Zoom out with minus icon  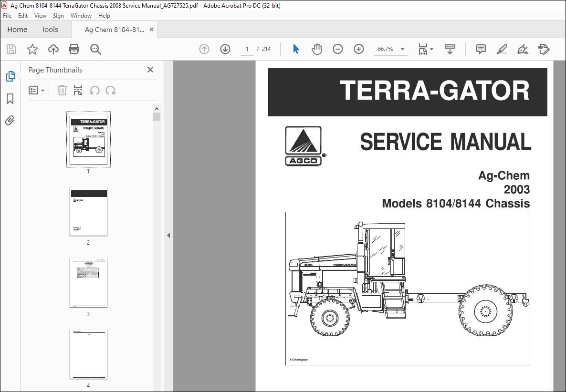click(x=338, y=49)
